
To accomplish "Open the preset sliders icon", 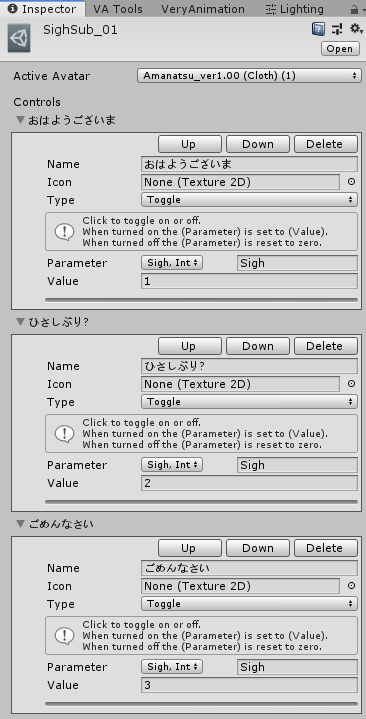I will [x=337, y=30].
